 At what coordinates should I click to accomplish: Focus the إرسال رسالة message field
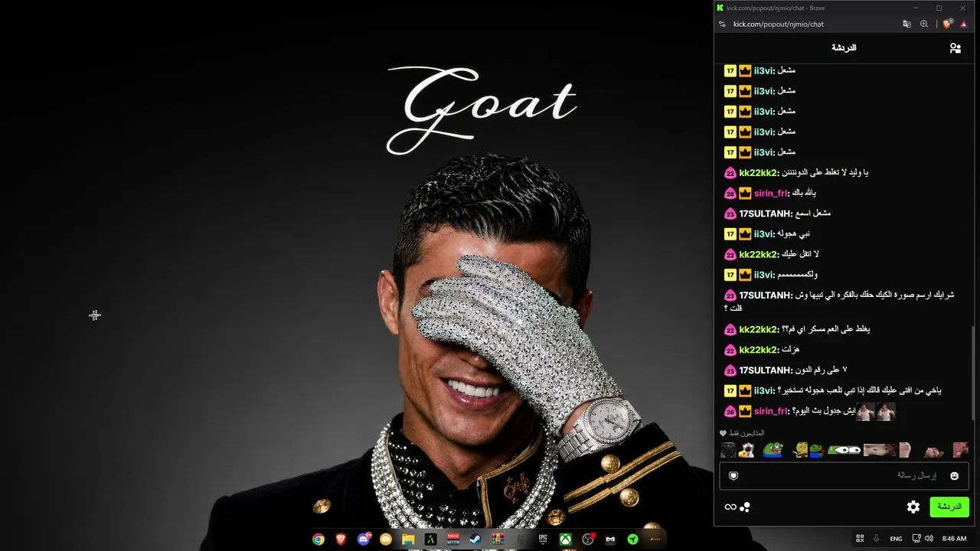click(844, 476)
